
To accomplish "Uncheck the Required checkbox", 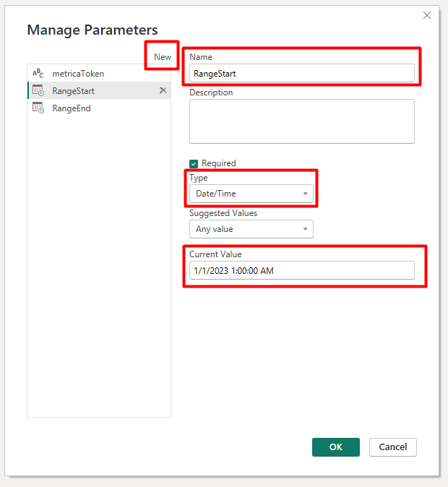I will [194, 163].
